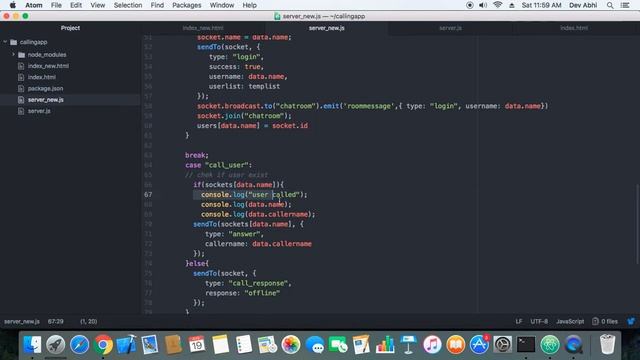The width and height of the screenshot is (640, 360).
Task: Open Spotlight search magnifier in menu bar
Action: [610, 5]
